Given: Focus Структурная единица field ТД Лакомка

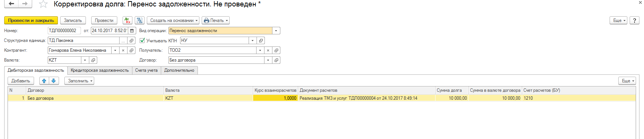Looking at the screenshot, I should [84, 40].
